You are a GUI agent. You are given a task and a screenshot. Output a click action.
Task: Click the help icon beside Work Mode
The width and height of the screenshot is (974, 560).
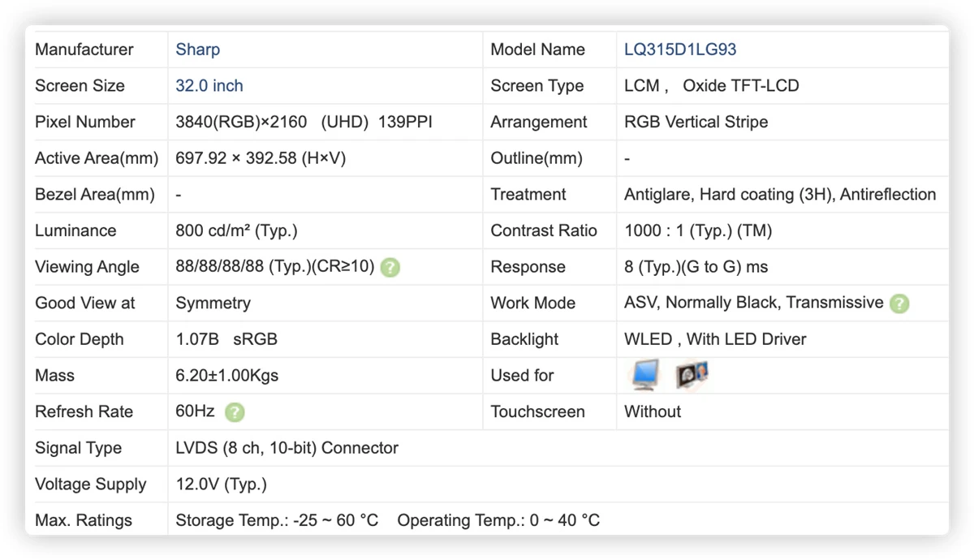click(x=899, y=304)
